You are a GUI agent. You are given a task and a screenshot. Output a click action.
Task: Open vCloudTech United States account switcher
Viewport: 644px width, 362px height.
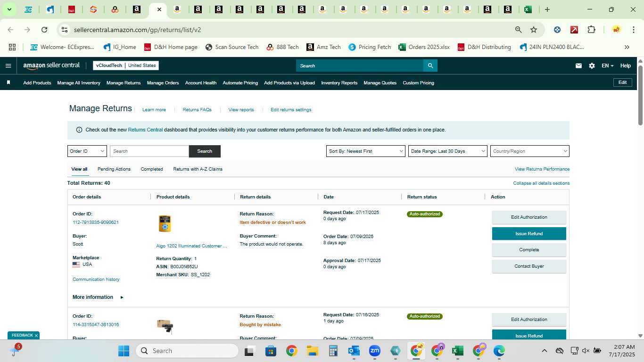click(126, 66)
